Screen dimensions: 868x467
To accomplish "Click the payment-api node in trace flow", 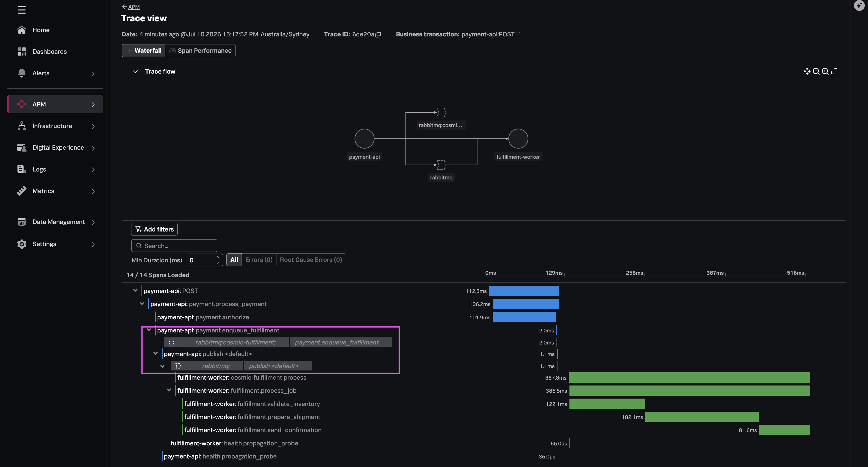I will [x=364, y=139].
